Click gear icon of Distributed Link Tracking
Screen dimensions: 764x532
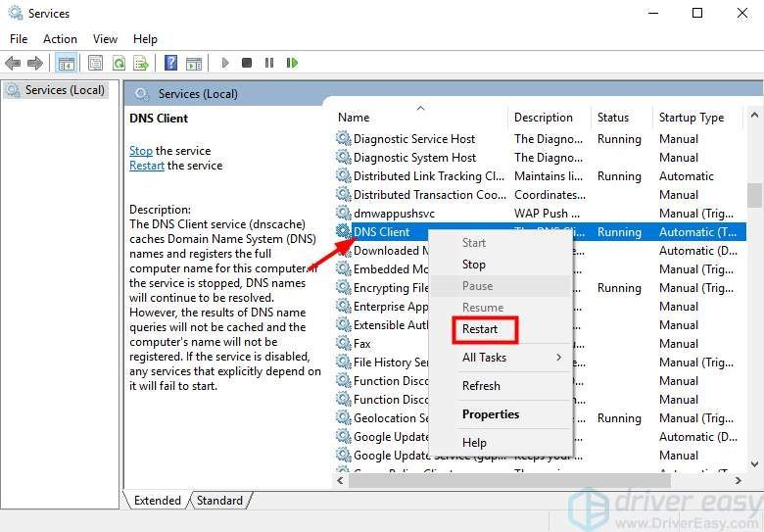pos(343,175)
